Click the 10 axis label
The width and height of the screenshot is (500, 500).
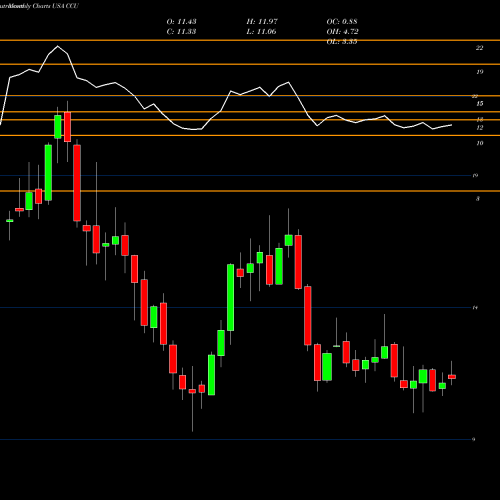pos(479,143)
